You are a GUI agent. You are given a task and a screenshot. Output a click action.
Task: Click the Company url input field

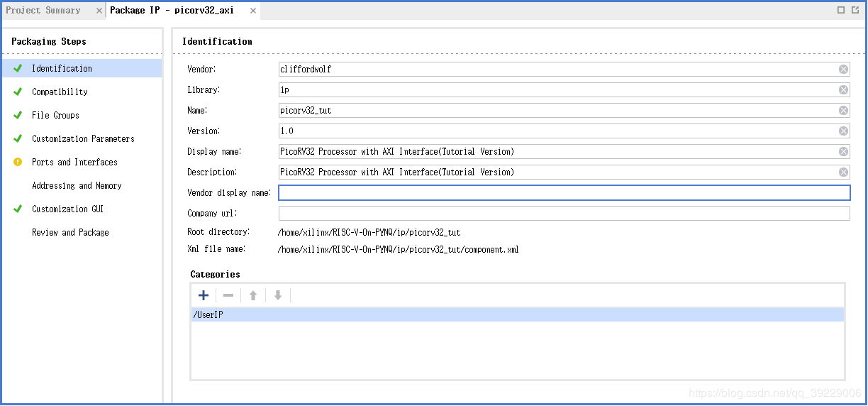click(564, 214)
